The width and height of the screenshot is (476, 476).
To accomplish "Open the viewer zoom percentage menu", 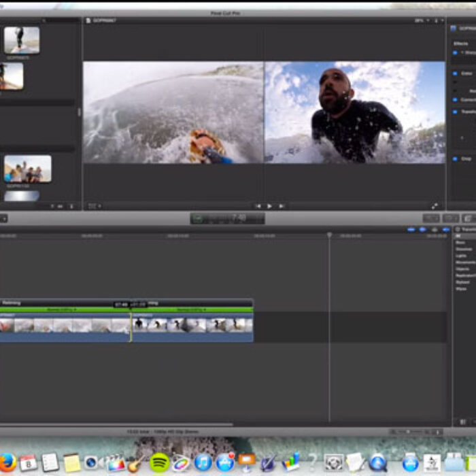I will click(x=422, y=20).
